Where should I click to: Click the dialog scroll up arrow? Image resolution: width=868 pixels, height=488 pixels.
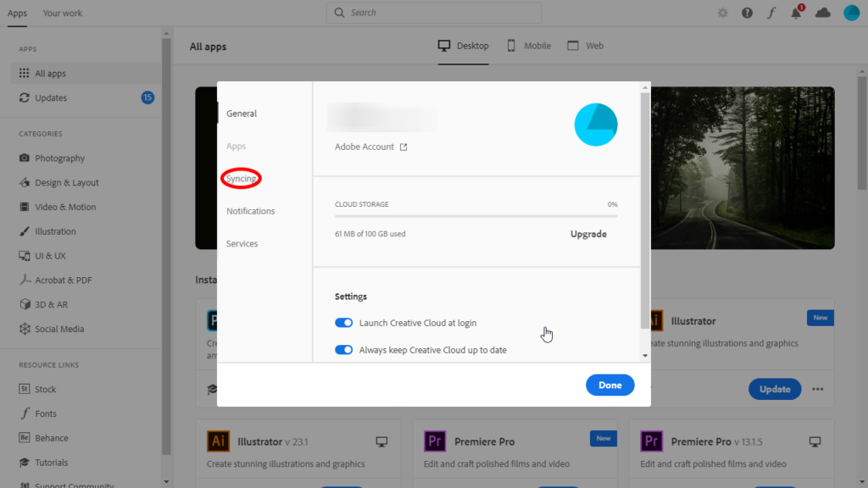pyautogui.click(x=645, y=87)
